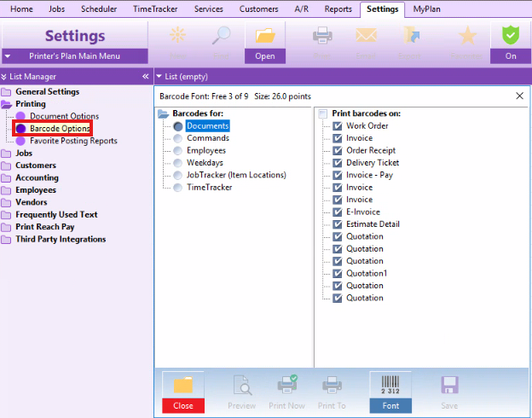Click the Print Now printer icon
Viewport: 532px width, 418px height.
[287, 385]
